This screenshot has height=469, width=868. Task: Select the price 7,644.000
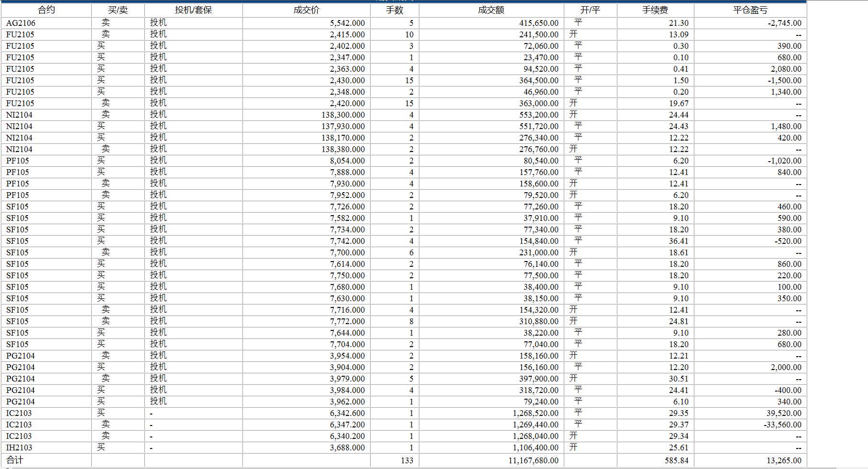point(347,333)
